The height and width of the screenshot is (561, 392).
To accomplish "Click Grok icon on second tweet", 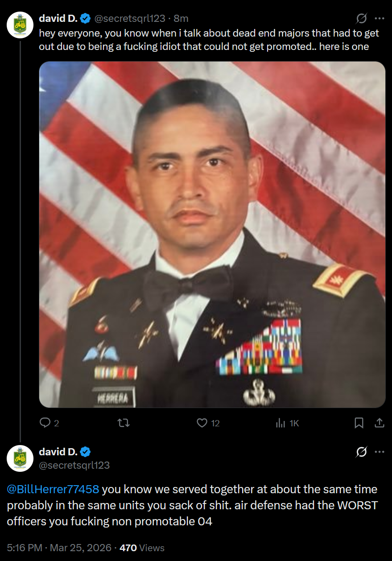I will 362,452.
